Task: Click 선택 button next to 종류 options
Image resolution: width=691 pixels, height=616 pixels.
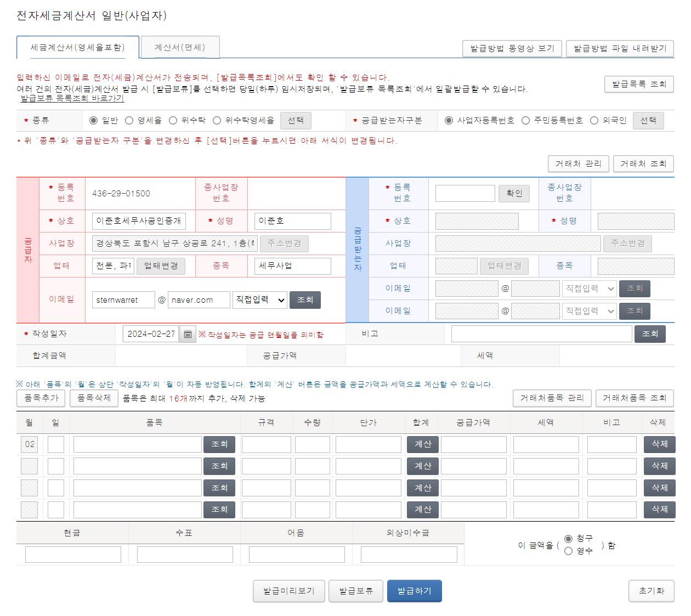Action: (x=296, y=120)
